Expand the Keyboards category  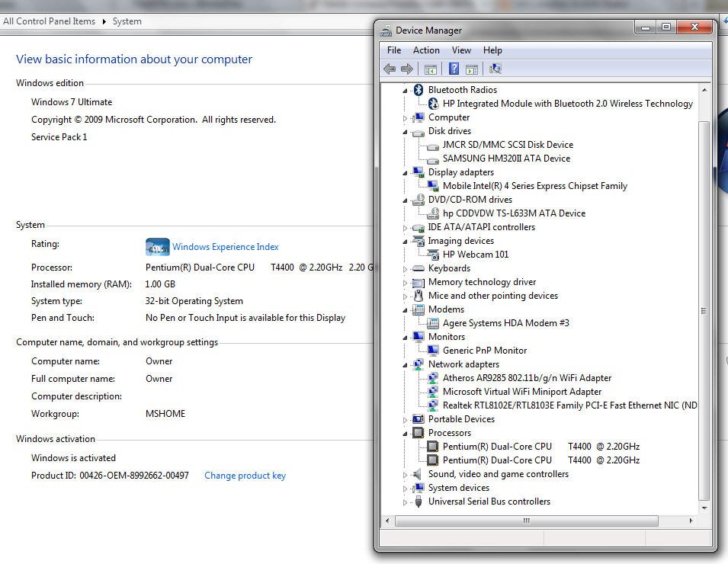[x=406, y=269]
